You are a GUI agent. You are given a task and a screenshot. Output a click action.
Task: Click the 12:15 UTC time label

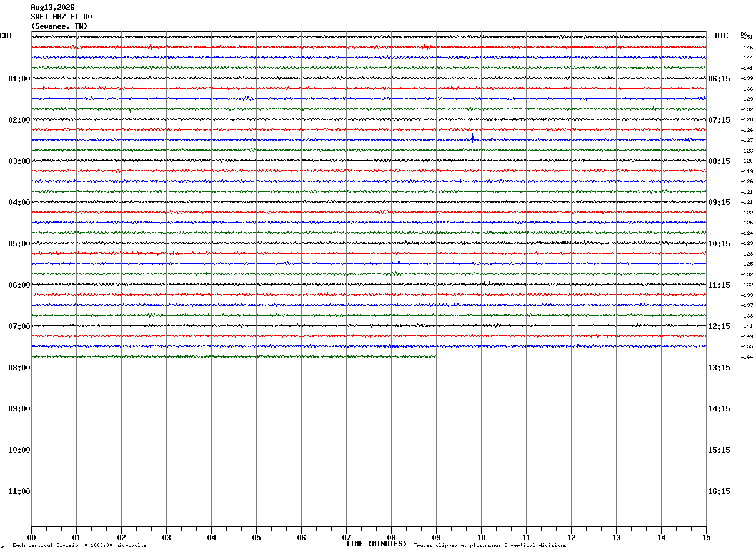tap(719, 326)
